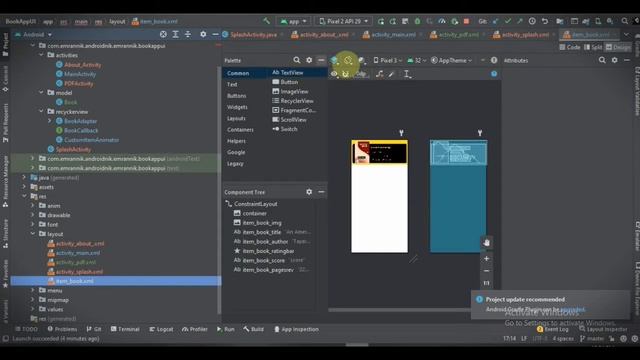Open Component Tree settings gear

point(309,191)
